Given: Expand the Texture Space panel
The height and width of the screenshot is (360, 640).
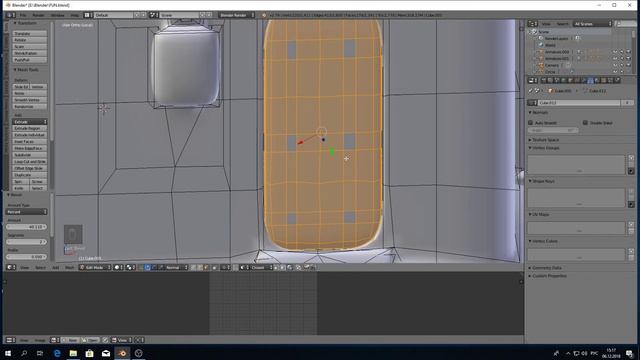Looking at the screenshot, I should coord(544,140).
